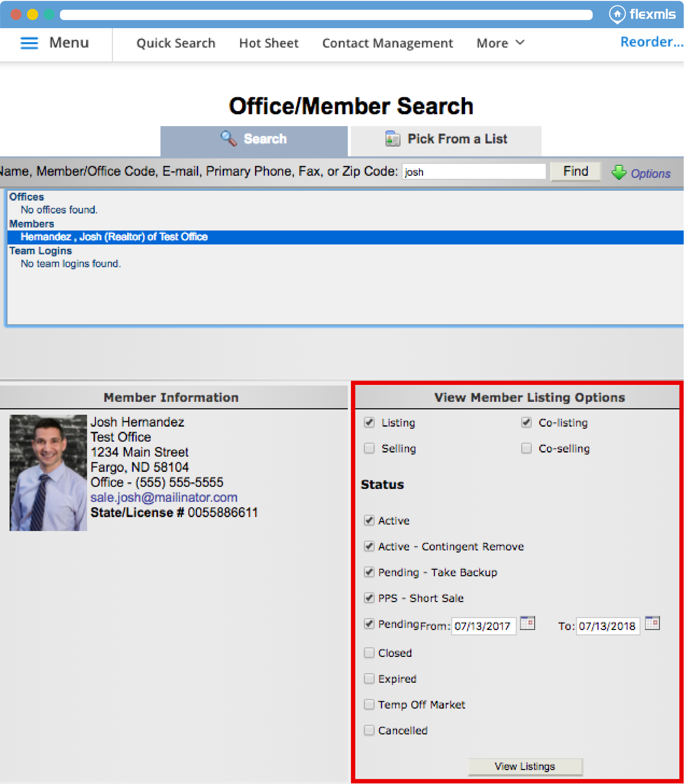Open the Hot Sheet menu item
This screenshot has height=784, width=685.
pyautogui.click(x=269, y=43)
